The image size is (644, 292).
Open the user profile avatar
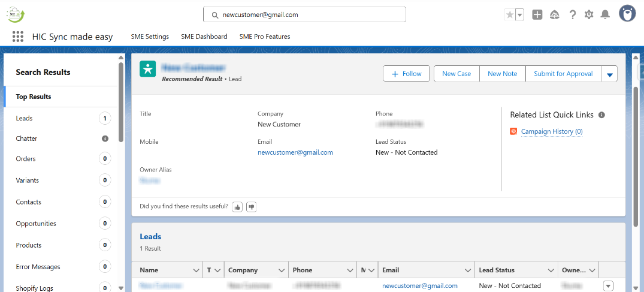627,14
